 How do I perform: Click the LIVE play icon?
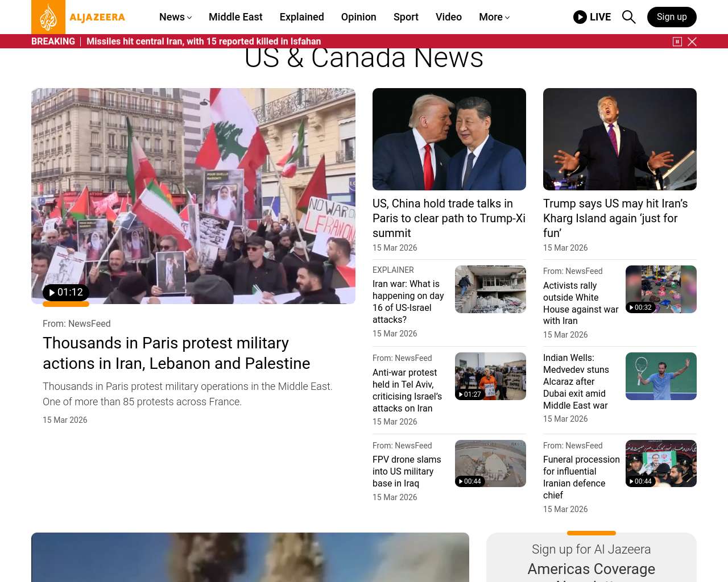click(x=580, y=17)
